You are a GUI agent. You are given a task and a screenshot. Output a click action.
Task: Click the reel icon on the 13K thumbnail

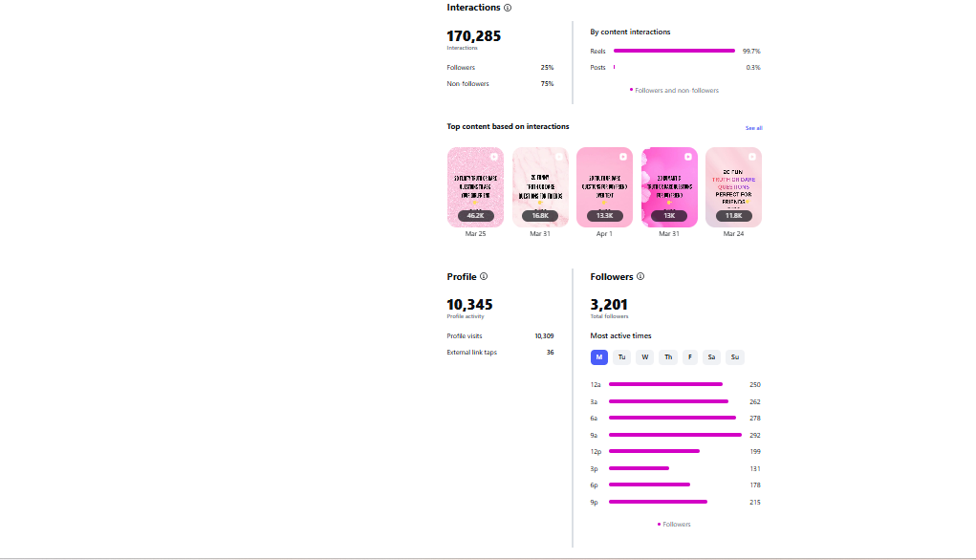pos(688,157)
